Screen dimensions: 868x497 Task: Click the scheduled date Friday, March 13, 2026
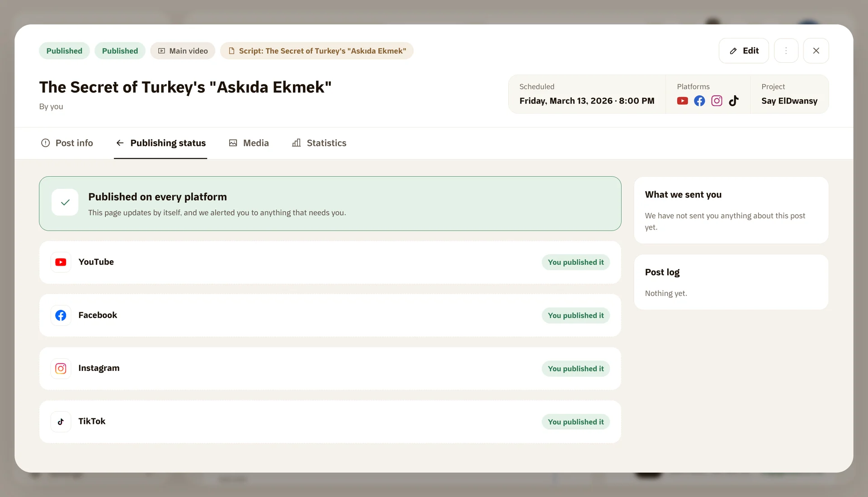pyautogui.click(x=587, y=101)
